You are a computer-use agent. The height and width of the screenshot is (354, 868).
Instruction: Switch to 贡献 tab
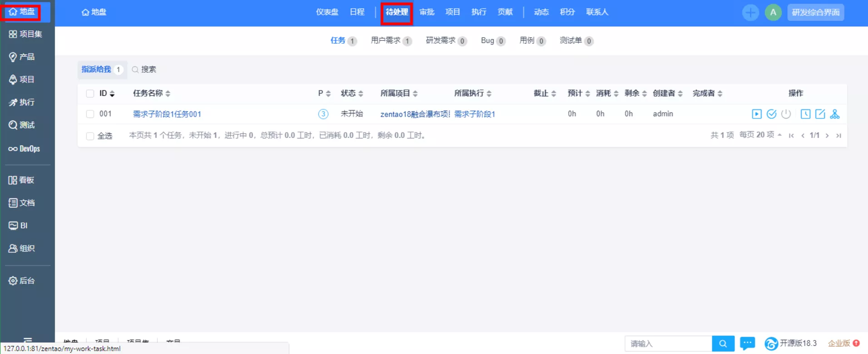pyautogui.click(x=505, y=12)
